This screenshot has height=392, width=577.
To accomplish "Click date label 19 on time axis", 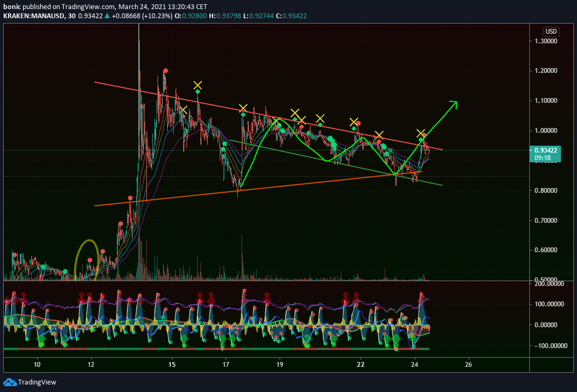I will [280, 364].
